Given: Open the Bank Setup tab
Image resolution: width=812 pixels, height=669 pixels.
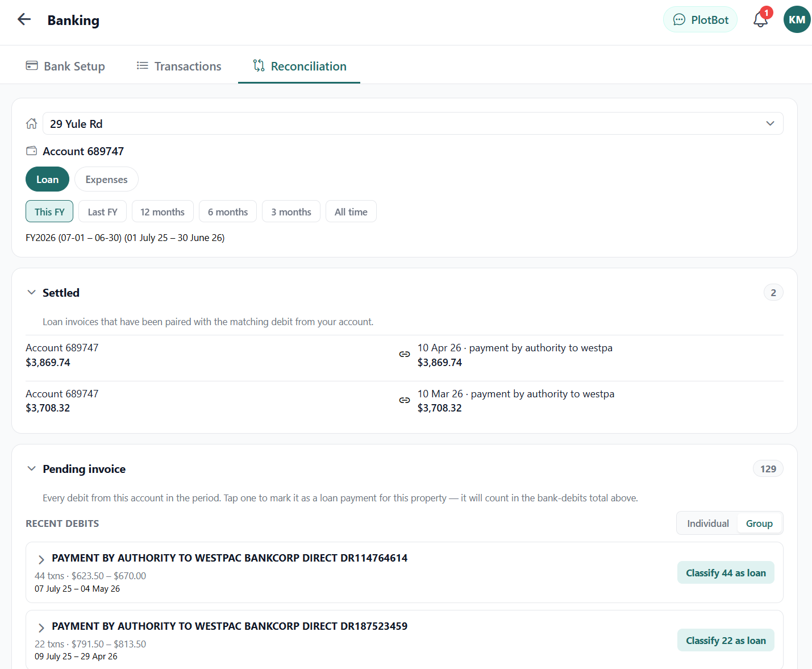Looking at the screenshot, I should [65, 66].
